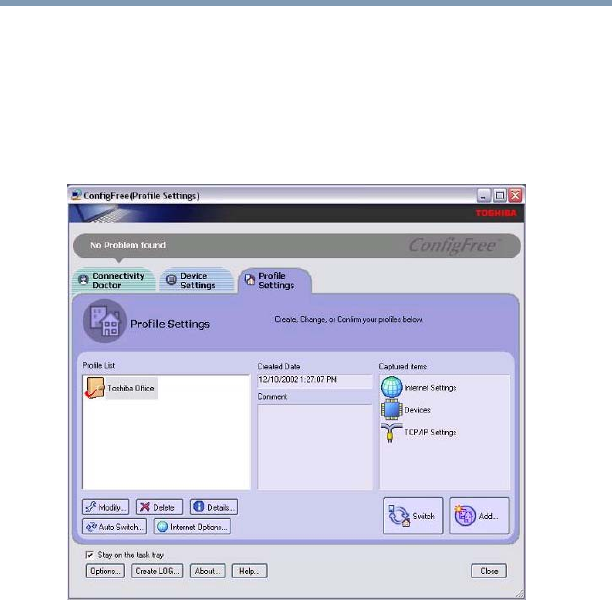Add a new profile

tap(479, 516)
